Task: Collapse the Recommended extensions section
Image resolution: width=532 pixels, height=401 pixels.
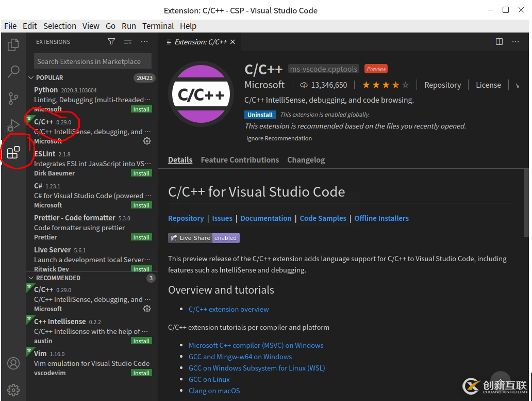Action: [31, 278]
